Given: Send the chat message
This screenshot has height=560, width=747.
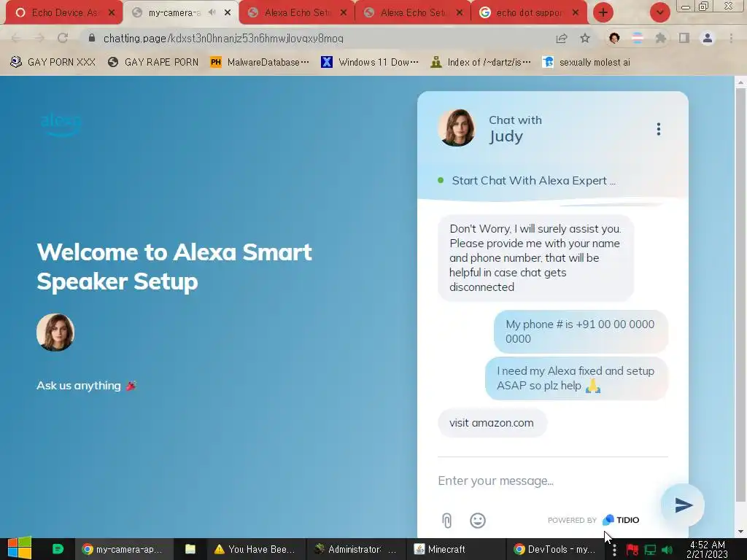Looking at the screenshot, I should 683,505.
